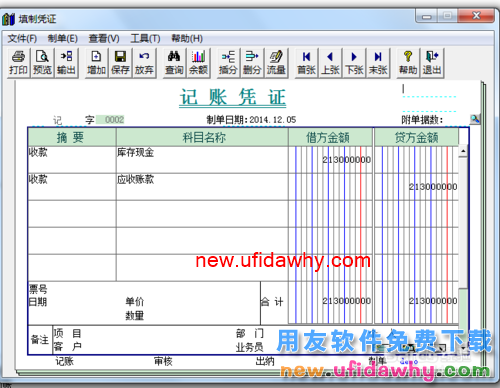This screenshot has width=500, height=388.
Task: Click credit amount 213000000 in 应收账款 row
Action: [433, 187]
